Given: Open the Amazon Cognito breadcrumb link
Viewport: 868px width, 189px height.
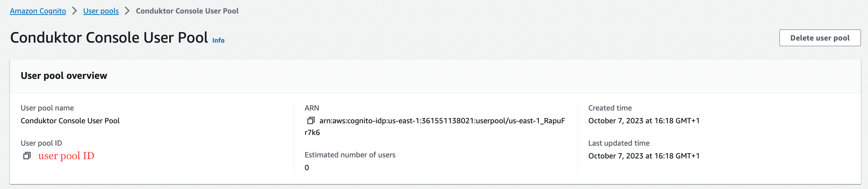Looking at the screenshot, I should 38,11.
